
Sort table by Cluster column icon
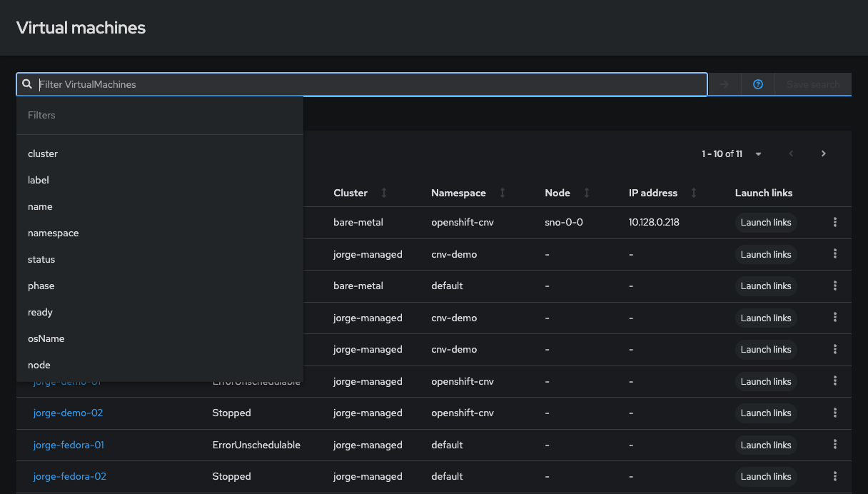tap(384, 193)
